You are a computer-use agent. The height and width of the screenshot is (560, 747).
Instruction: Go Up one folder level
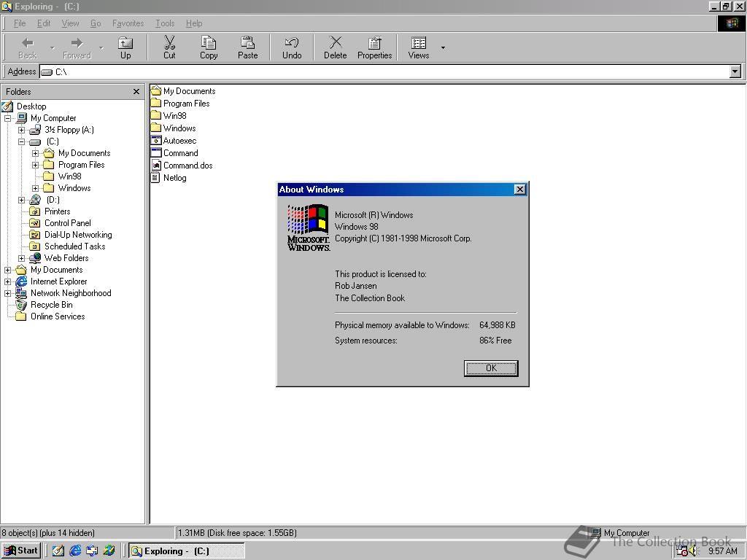click(125, 47)
